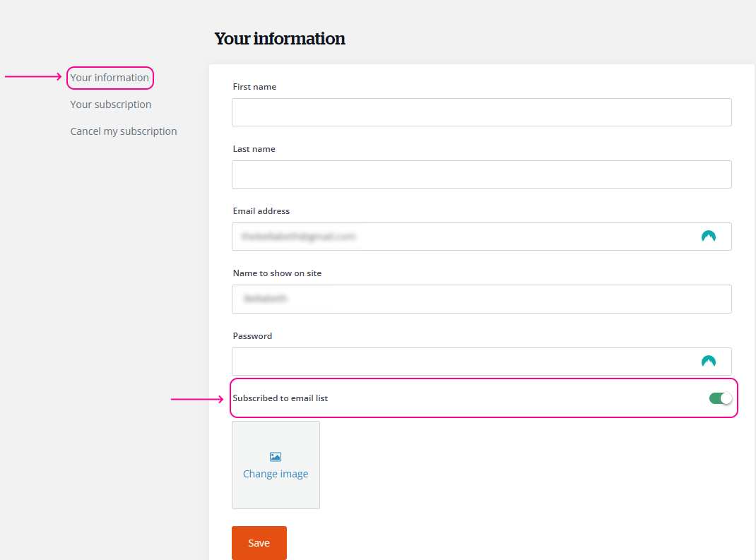
Task: Open the Your information section in sidebar
Action: pyautogui.click(x=110, y=78)
